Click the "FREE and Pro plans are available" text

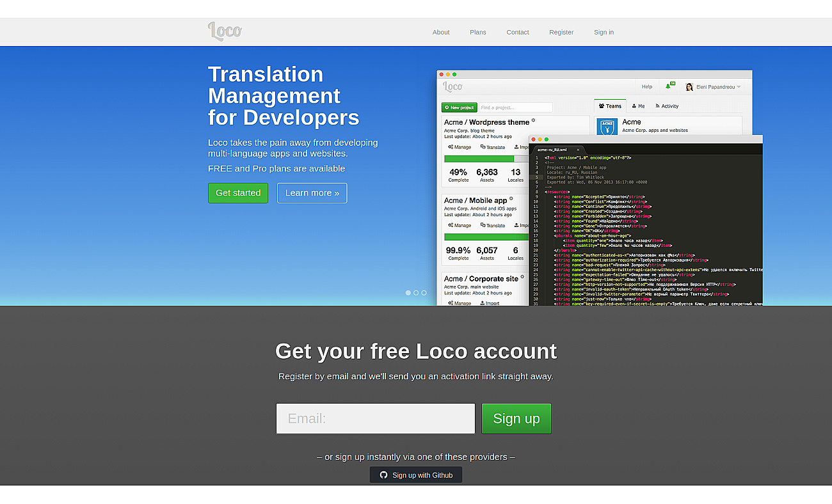[276, 169]
